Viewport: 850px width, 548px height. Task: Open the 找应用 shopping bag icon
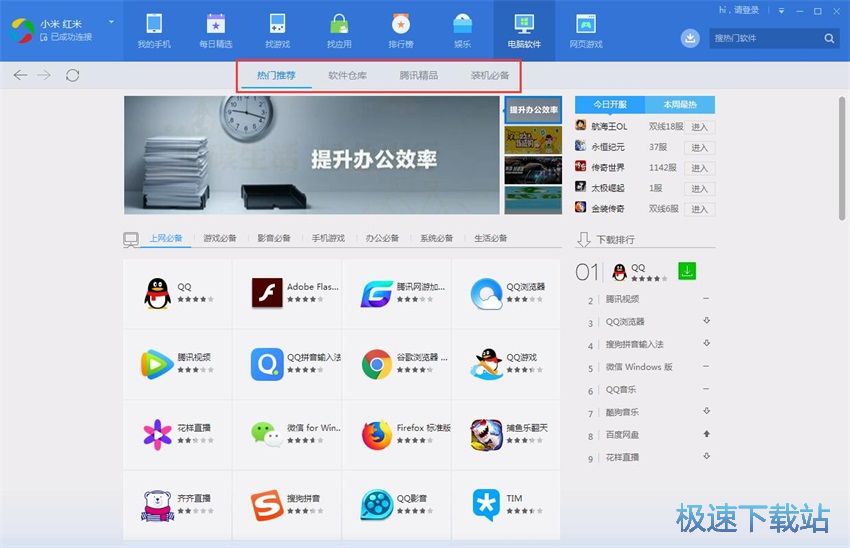(x=339, y=24)
